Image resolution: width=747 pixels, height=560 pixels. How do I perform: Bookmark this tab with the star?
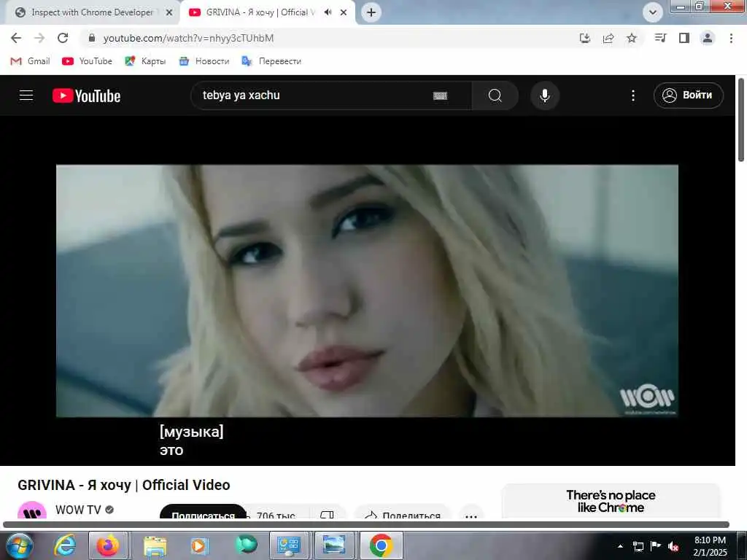pos(632,38)
